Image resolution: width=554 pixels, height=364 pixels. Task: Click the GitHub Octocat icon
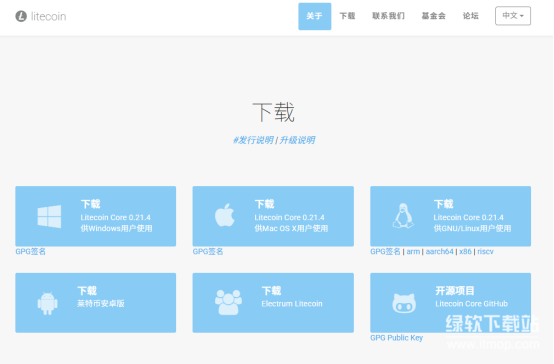[404, 303]
